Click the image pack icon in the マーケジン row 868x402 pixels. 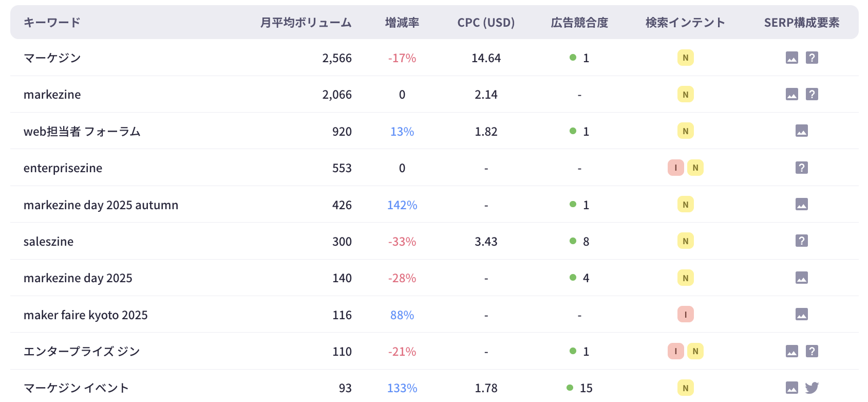pyautogui.click(x=791, y=58)
